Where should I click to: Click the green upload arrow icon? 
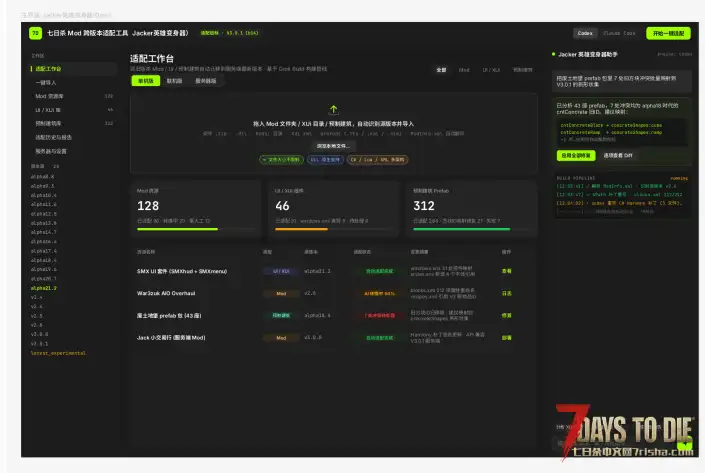click(x=333, y=109)
